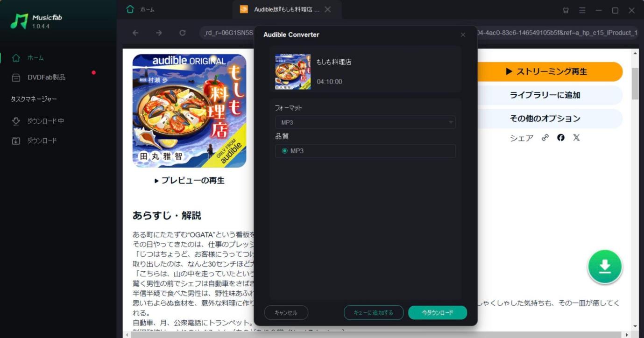The image size is (644, 338).
Task: Minimize the Musicfab window
Action: tap(599, 10)
